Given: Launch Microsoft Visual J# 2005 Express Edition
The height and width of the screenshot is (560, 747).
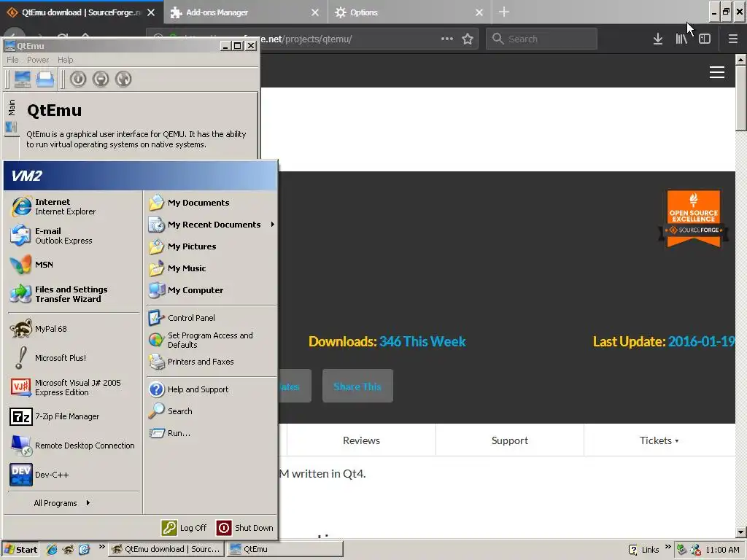Looking at the screenshot, I should click(x=74, y=387).
